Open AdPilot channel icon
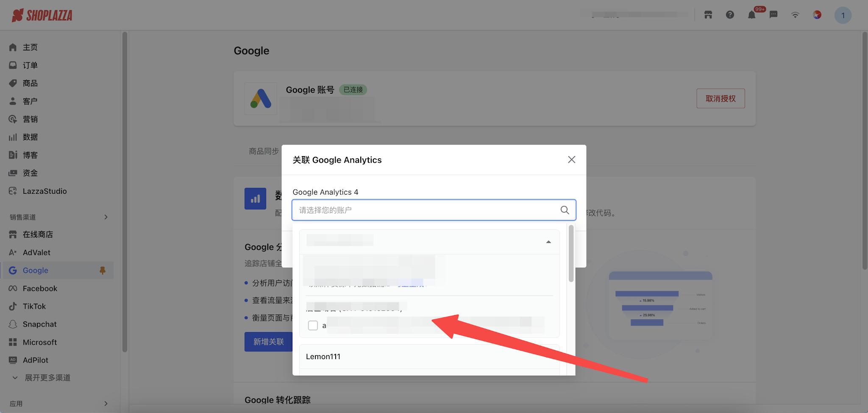This screenshot has width=868, height=413. pyautogui.click(x=13, y=360)
